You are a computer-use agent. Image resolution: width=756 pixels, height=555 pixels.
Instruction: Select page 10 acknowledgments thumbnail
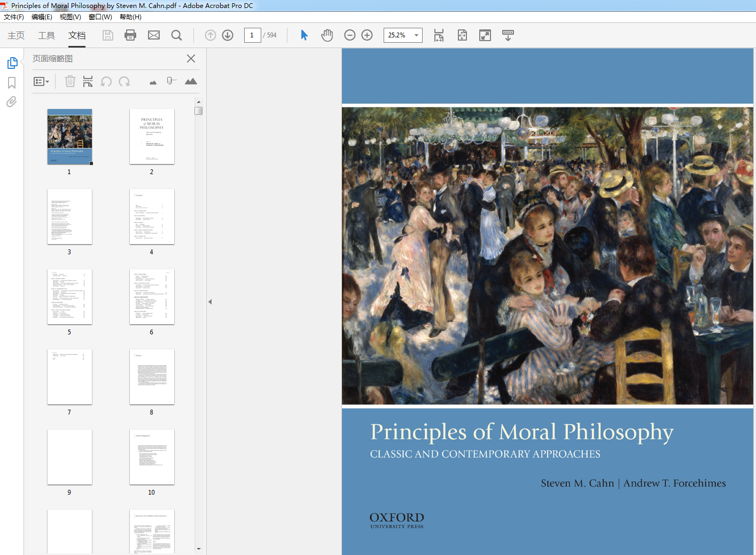[152, 457]
